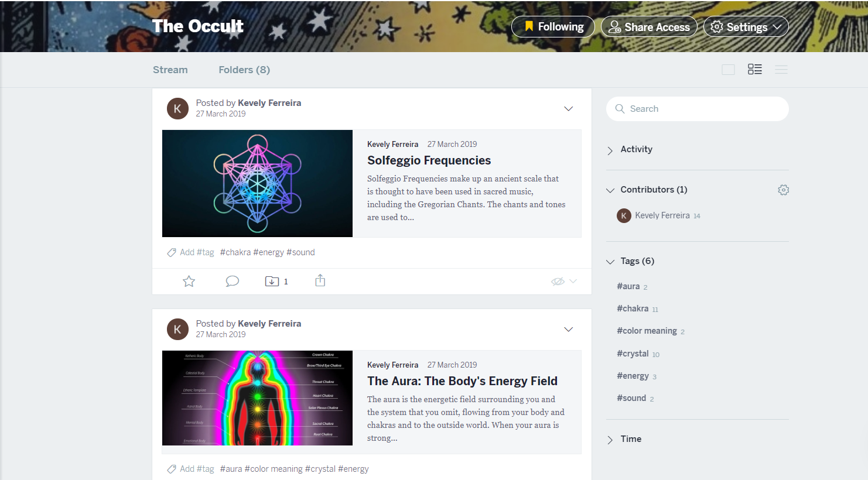Click Add #tag on Solfeggio post
This screenshot has width=868, height=480.
[x=191, y=252]
